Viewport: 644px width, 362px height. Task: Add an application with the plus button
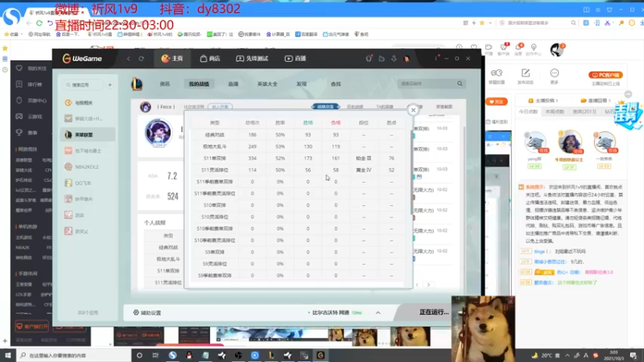pyautogui.click(x=109, y=85)
